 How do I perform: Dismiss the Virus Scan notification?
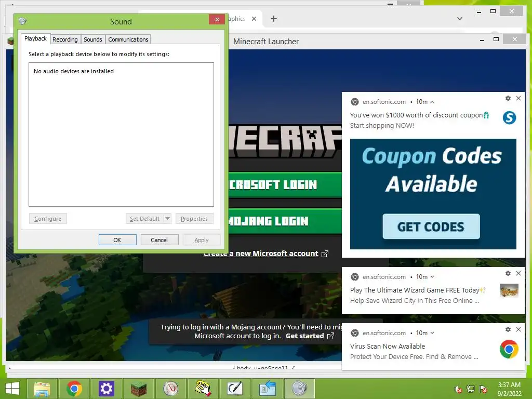518,329
